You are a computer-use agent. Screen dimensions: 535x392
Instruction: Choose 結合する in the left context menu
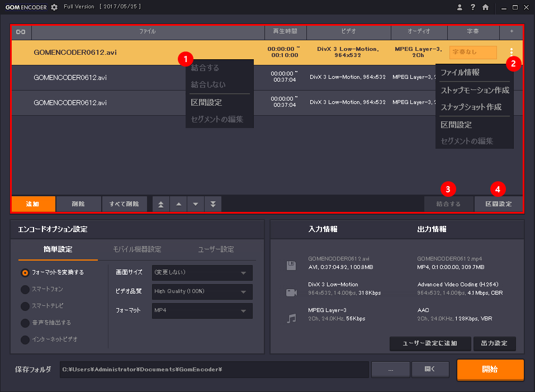pos(205,68)
